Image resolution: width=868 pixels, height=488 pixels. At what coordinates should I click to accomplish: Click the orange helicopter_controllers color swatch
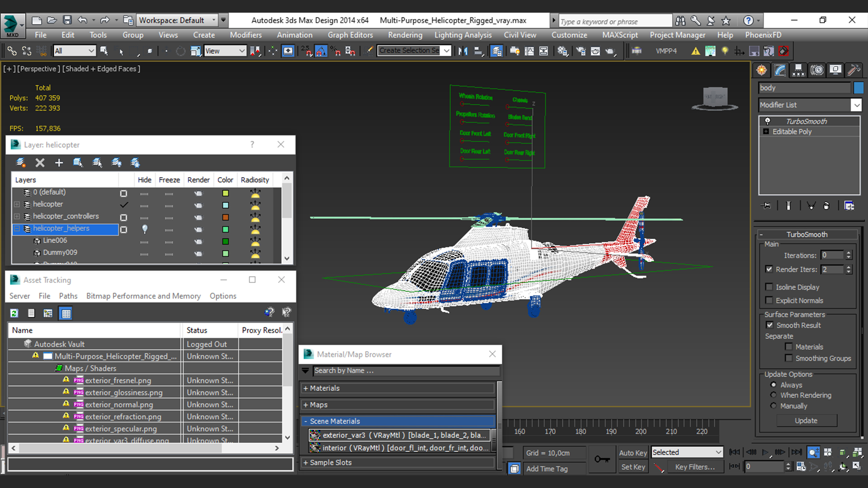(226, 217)
